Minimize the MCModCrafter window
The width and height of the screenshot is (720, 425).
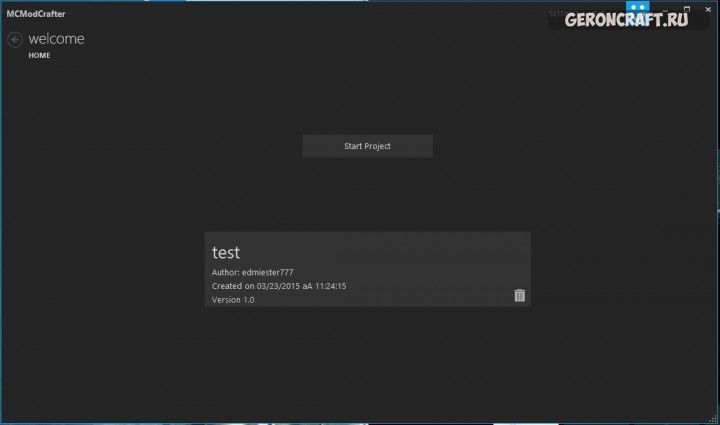664,8
